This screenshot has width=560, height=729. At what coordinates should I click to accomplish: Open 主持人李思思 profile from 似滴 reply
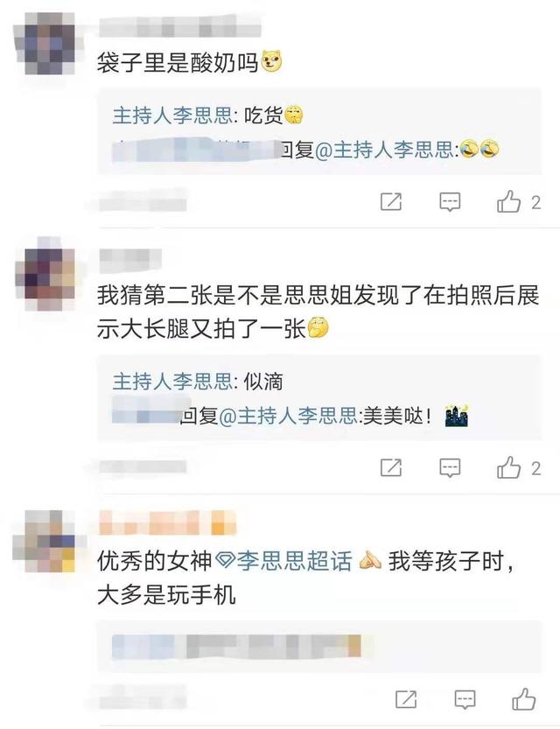[x=173, y=382]
